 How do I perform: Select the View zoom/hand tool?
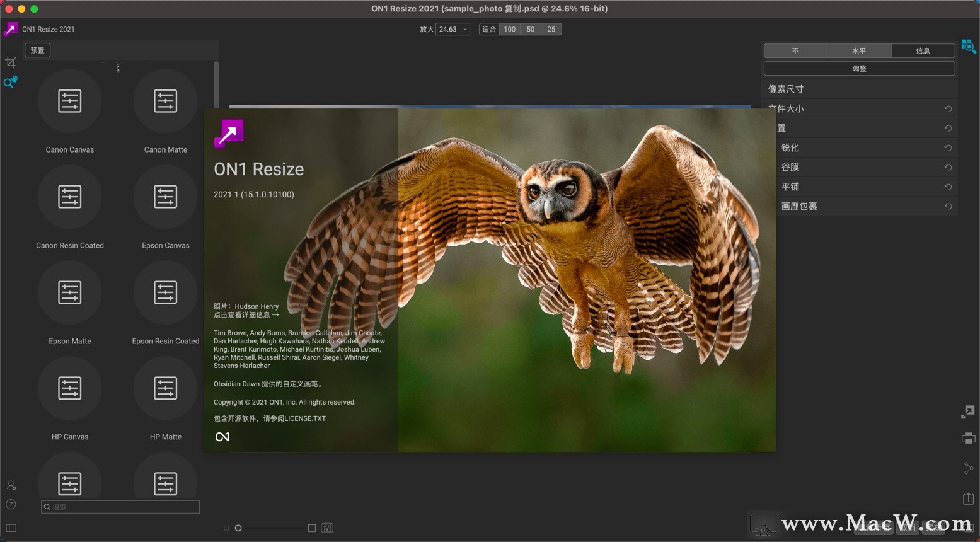tap(11, 82)
